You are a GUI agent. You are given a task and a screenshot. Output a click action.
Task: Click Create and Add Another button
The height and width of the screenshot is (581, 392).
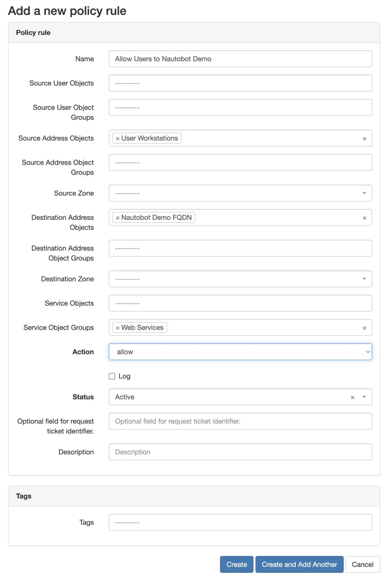point(299,564)
